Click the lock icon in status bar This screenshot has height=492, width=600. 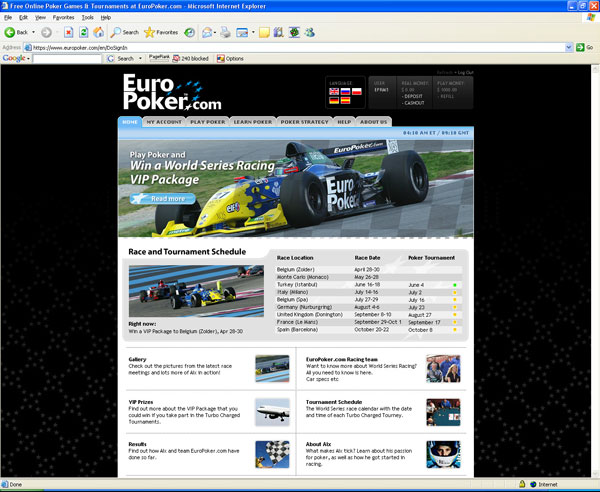522,484
